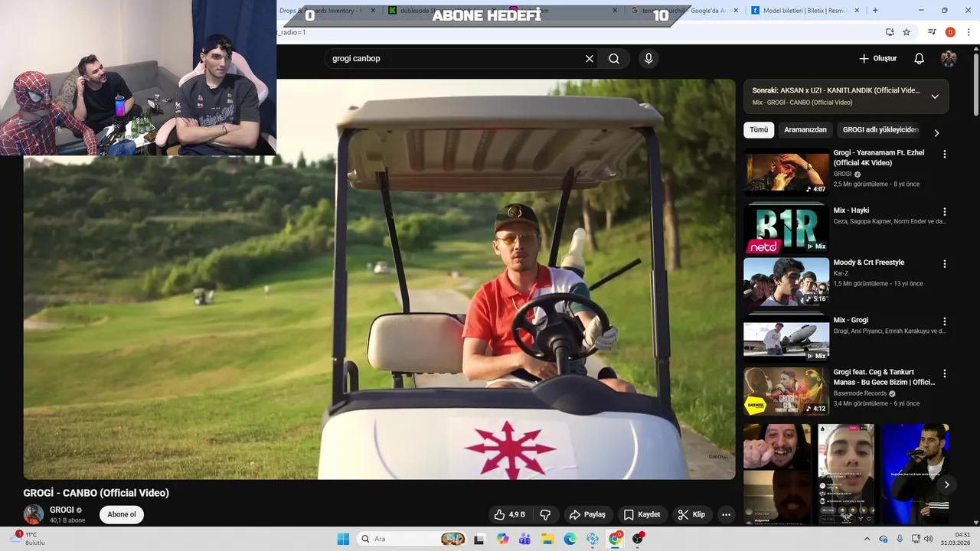Open File Explorer from taskbar
Screen dimensions: 980x551
pos(547,539)
